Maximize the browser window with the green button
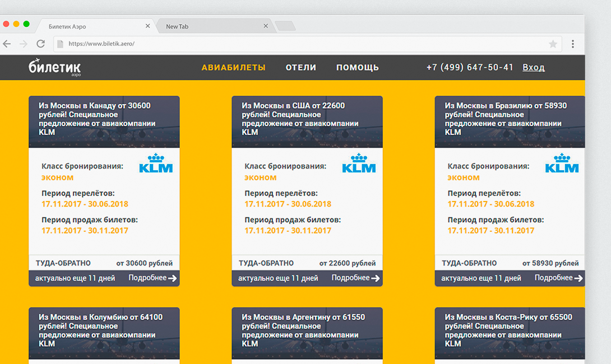The width and height of the screenshot is (611, 364). pyautogui.click(x=26, y=24)
